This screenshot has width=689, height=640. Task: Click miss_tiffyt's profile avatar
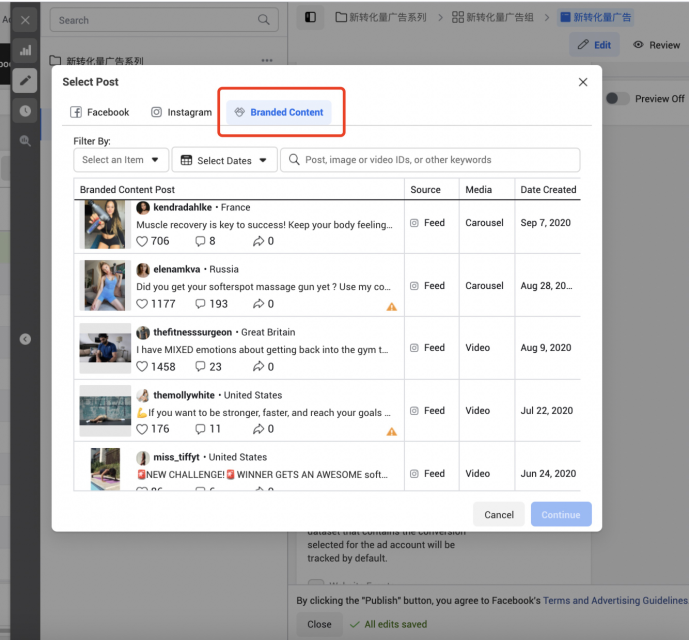coord(143,457)
